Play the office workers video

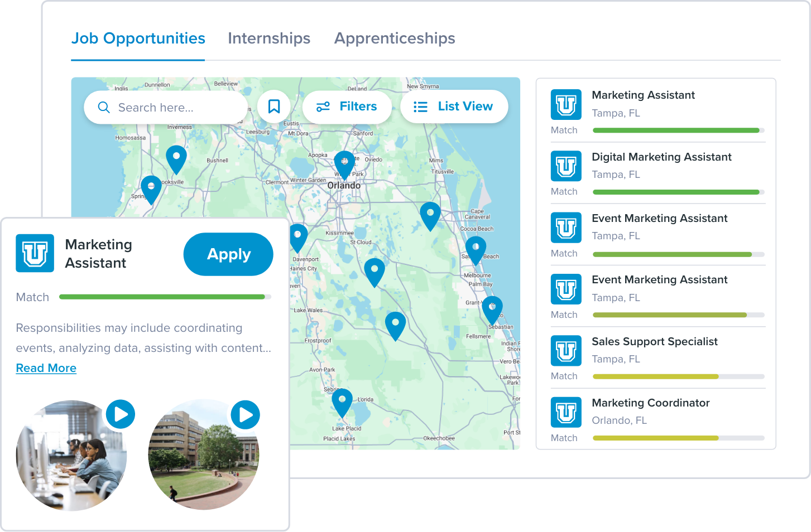tap(121, 414)
